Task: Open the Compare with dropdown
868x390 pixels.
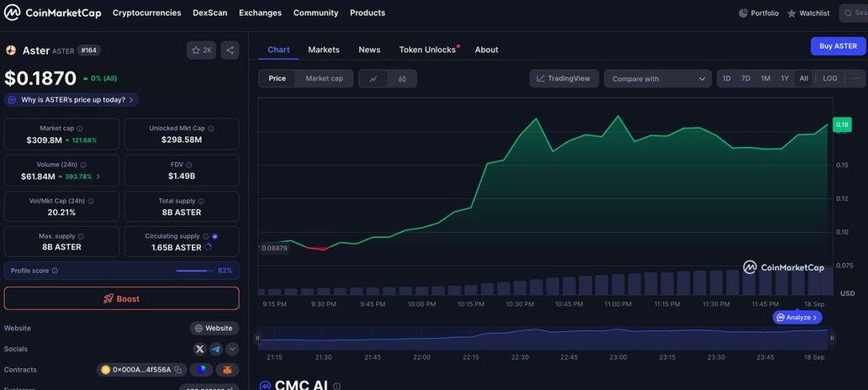Action: point(658,78)
